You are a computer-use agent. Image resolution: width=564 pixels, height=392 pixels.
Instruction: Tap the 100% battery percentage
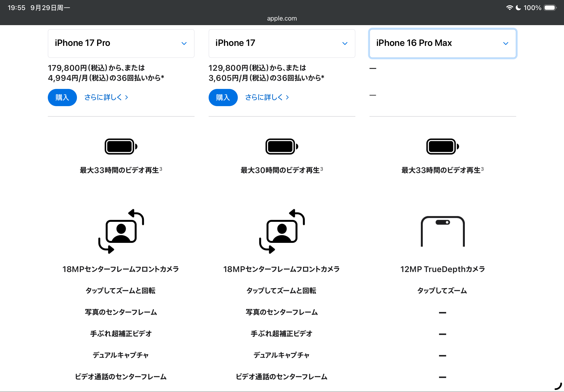point(532,8)
